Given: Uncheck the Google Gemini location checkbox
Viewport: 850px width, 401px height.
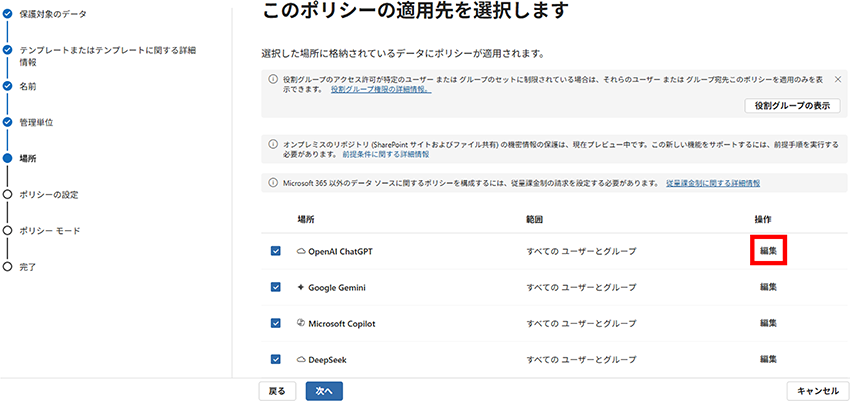Looking at the screenshot, I should [x=276, y=287].
